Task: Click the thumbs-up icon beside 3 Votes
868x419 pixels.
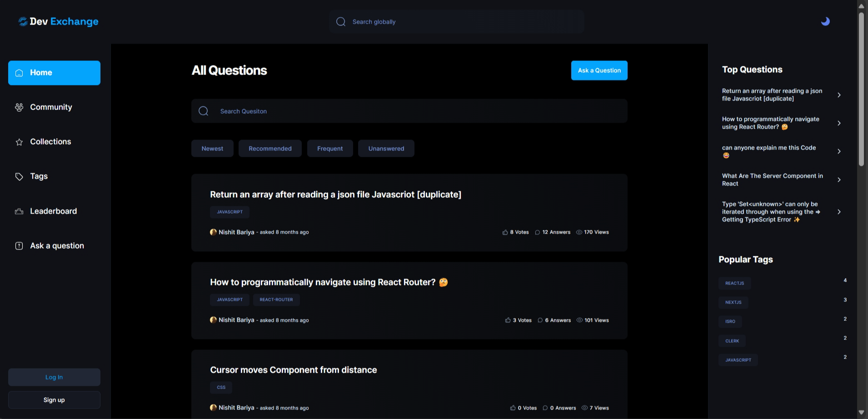Action: click(x=508, y=320)
